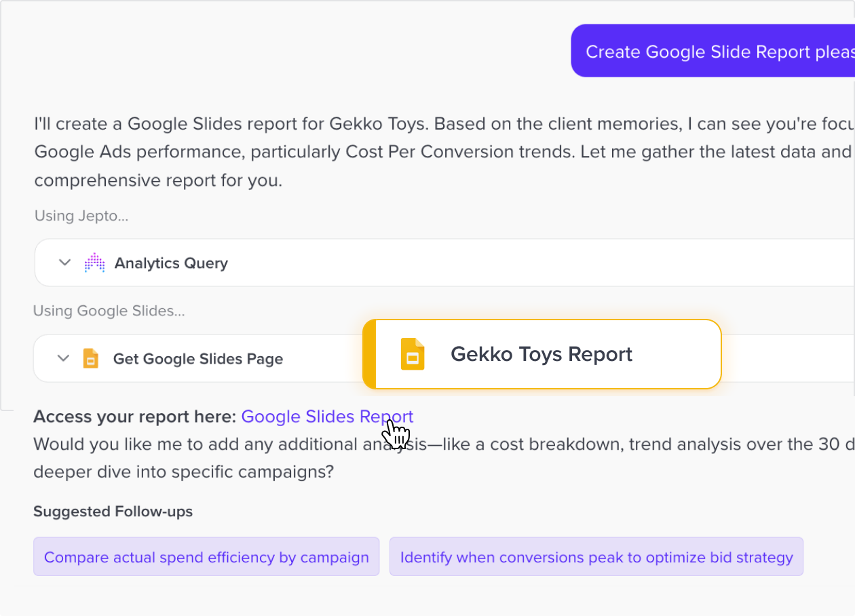855x616 pixels.
Task: Select the Google Slides icon beside Get Google Slides Page
Action: pyautogui.click(x=91, y=358)
